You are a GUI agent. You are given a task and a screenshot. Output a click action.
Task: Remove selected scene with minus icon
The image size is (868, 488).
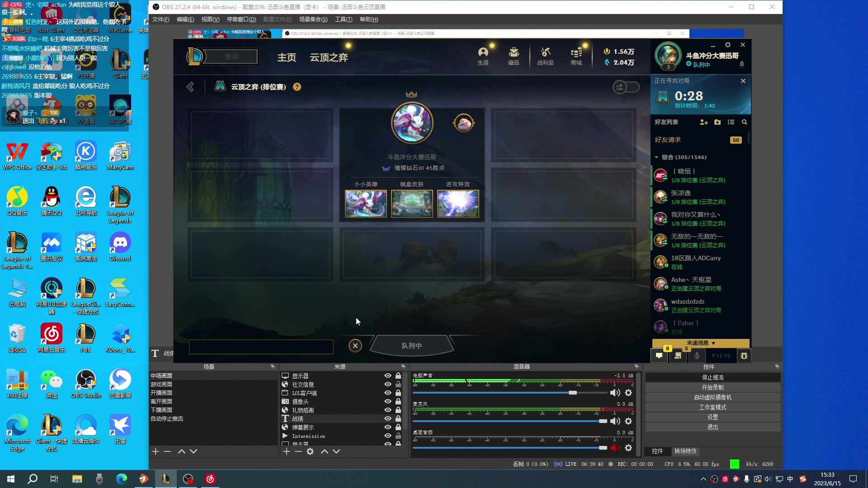[x=167, y=451]
